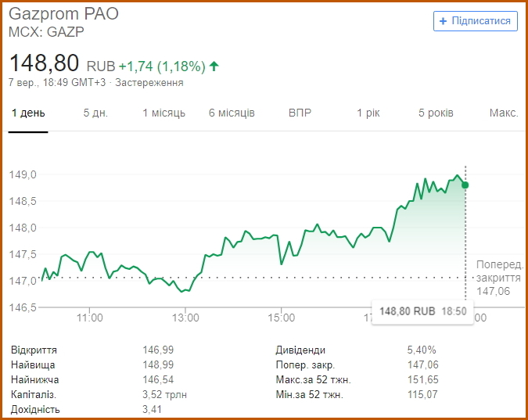Click the Макс.за 52 тжн. value 151,65

tap(423, 379)
